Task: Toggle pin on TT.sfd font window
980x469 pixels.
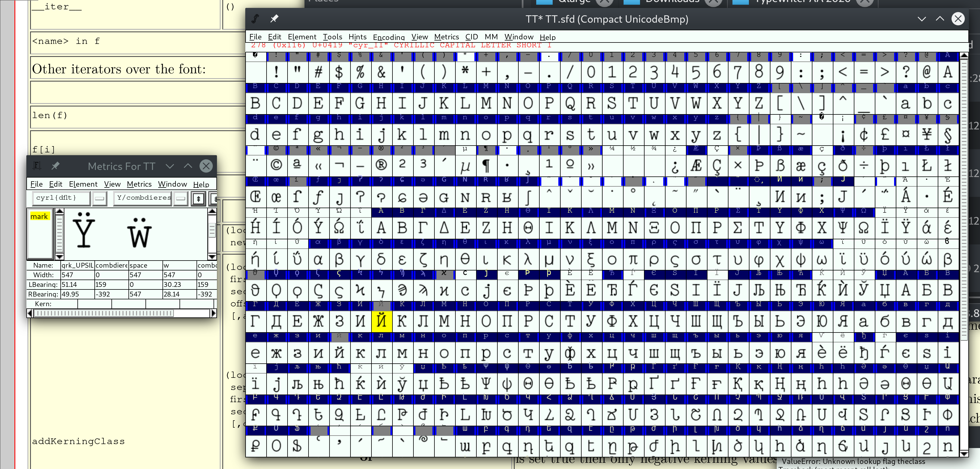Action: click(x=274, y=19)
